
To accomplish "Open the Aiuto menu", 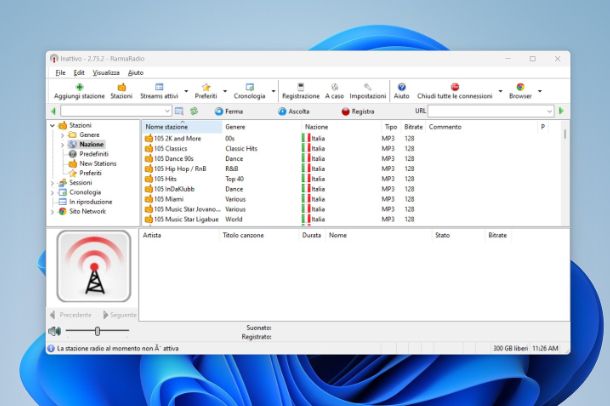I will tap(136, 73).
